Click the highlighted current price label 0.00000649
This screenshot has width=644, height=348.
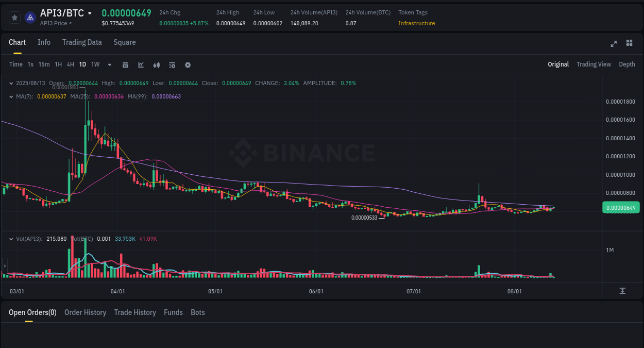pyautogui.click(x=621, y=207)
